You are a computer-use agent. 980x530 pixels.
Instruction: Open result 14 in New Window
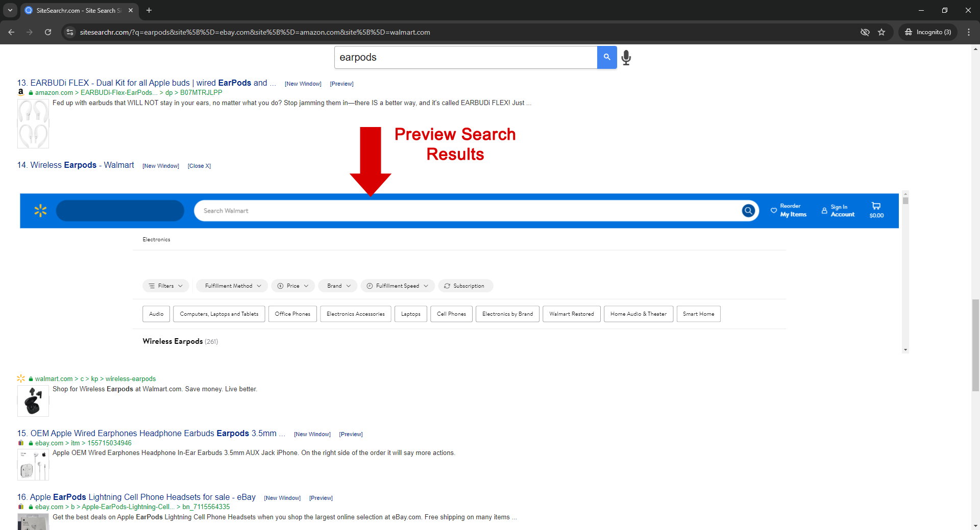pyautogui.click(x=161, y=166)
